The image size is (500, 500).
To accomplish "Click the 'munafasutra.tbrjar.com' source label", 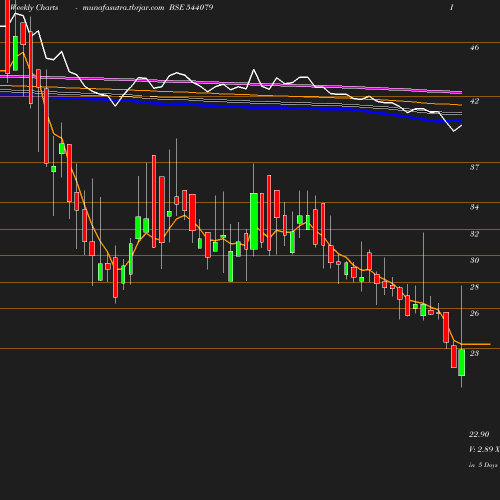I will [123, 7].
